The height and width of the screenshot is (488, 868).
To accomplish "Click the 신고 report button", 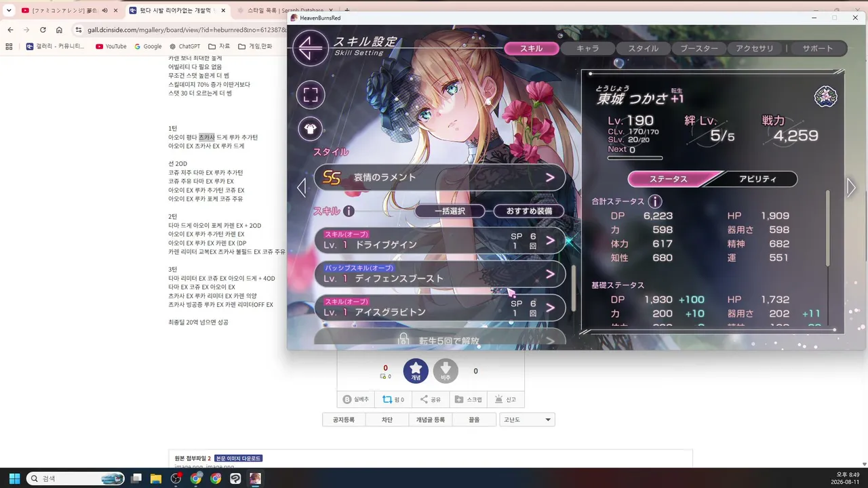I will (506, 400).
